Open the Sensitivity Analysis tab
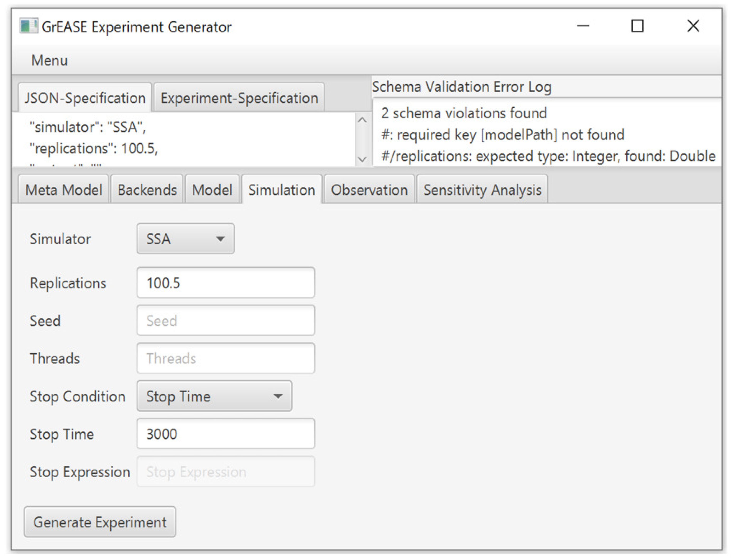This screenshot has height=560, width=734. 482,190
